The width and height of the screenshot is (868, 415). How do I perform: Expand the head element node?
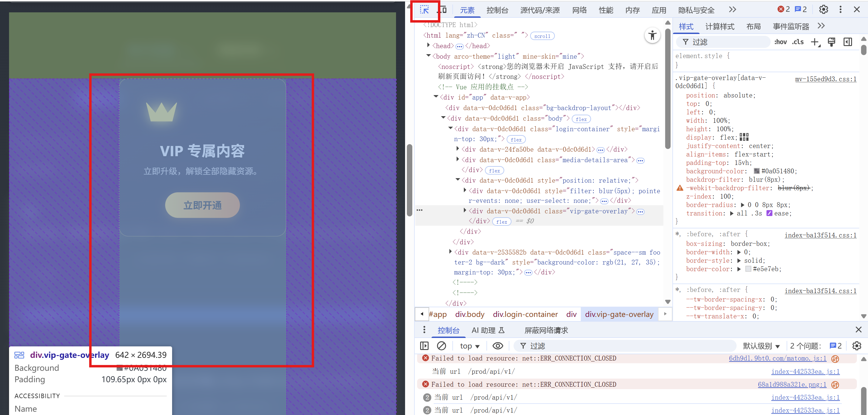tap(428, 45)
